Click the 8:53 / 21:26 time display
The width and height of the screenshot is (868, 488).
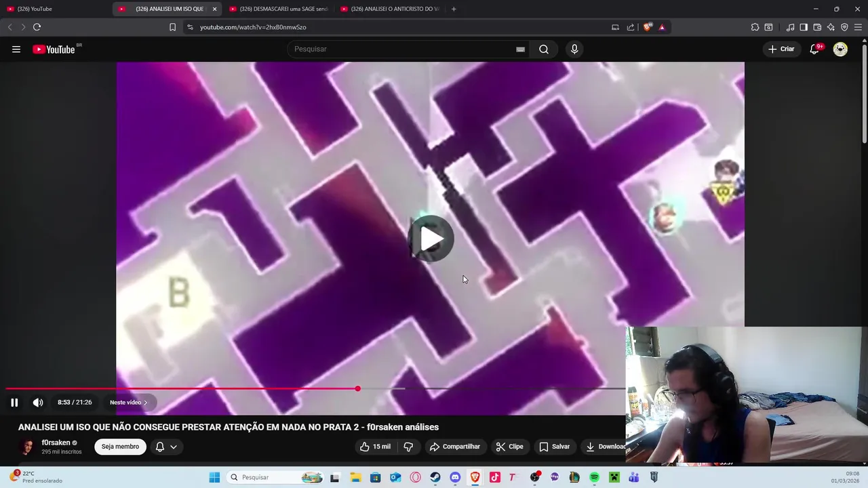tap(75, 402)
